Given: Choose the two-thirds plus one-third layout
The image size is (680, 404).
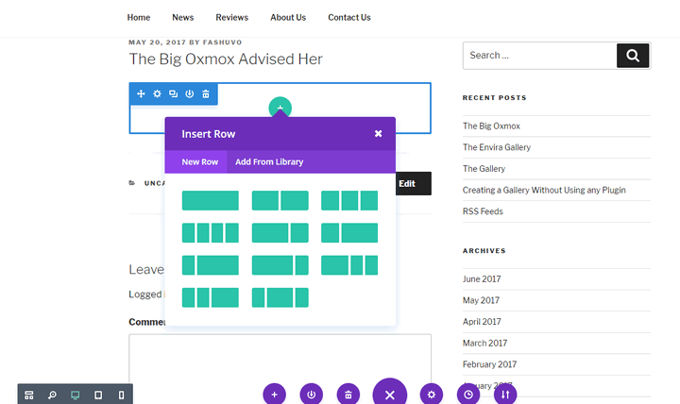Looking at the screenshot, I should 280,233.
